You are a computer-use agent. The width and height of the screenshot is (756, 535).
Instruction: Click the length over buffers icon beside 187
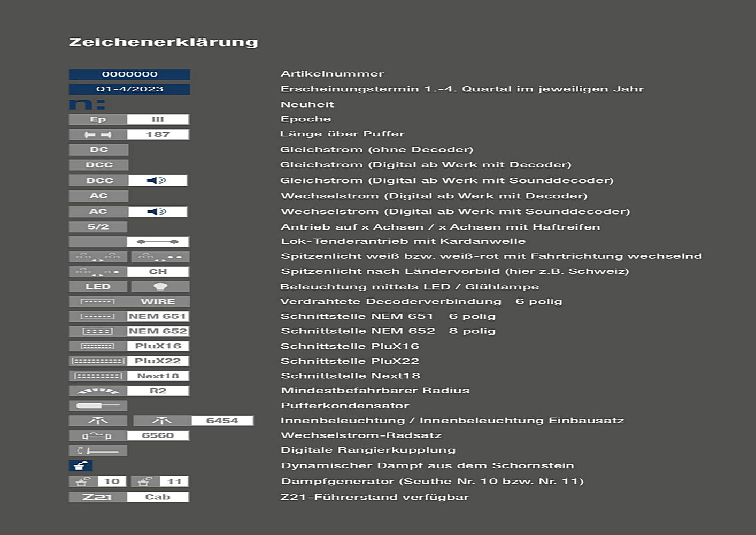[98, 135]
